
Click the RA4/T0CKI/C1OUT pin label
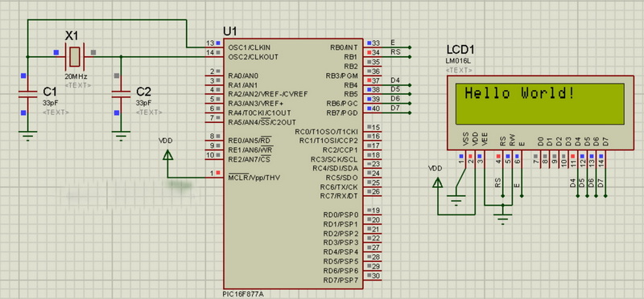point(259,113)
